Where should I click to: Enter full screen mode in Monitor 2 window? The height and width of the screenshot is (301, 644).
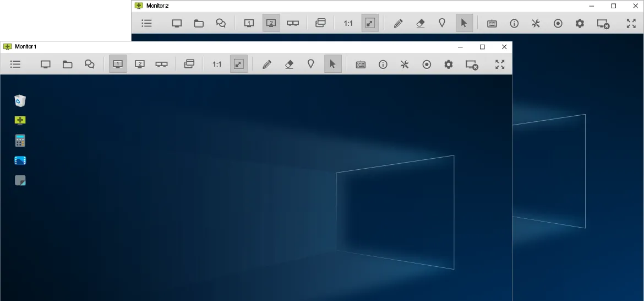point(631,23)
